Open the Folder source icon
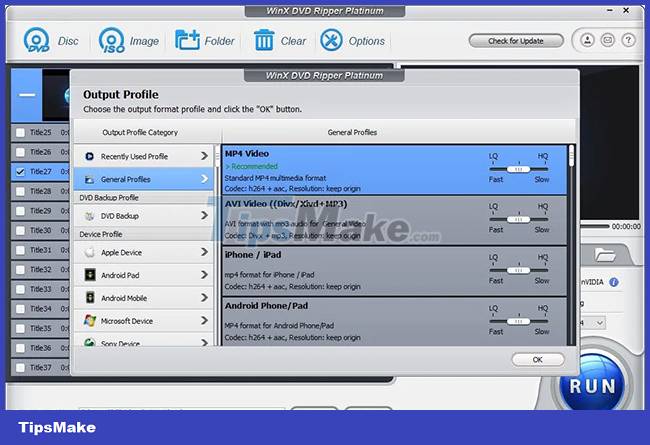The height and width of the screenshot is (445, 650). pos(187,40)
